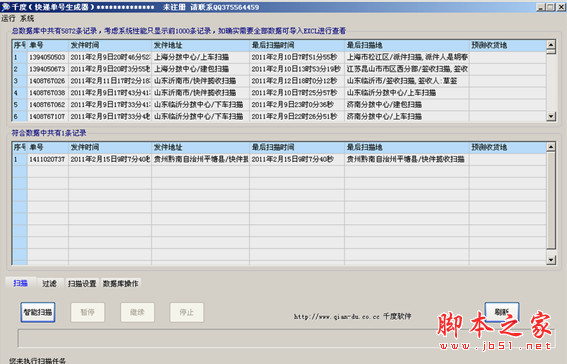Click the up arrow of the database table scrollbar

551,45
